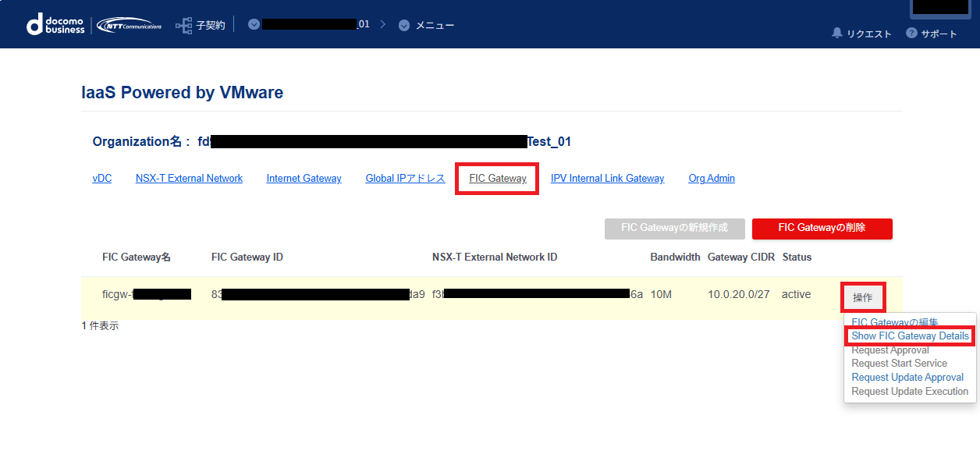The height and width of the screenshot is (458, 980).
Task: Open the サポート menu
Action: pyautogui.click(x=932, y=34)
